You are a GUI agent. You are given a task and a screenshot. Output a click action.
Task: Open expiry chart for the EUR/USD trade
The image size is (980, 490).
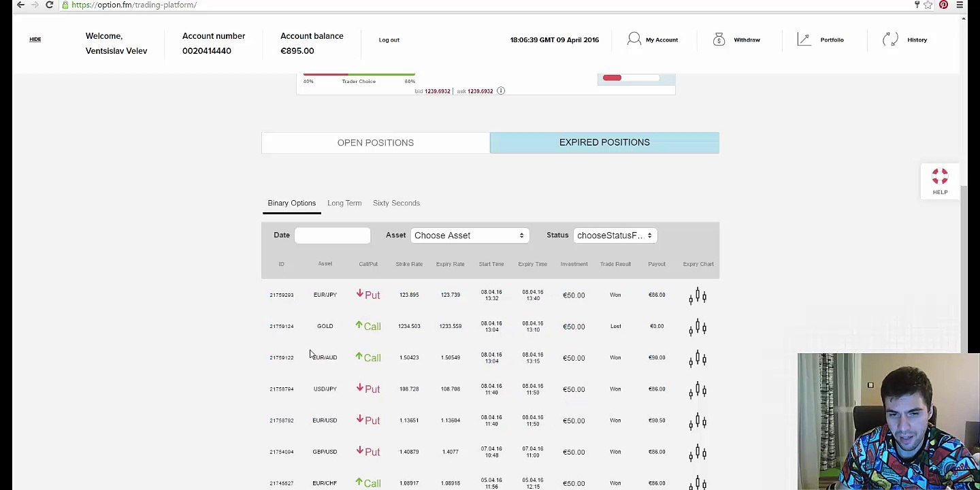click(x=698, y=421)
